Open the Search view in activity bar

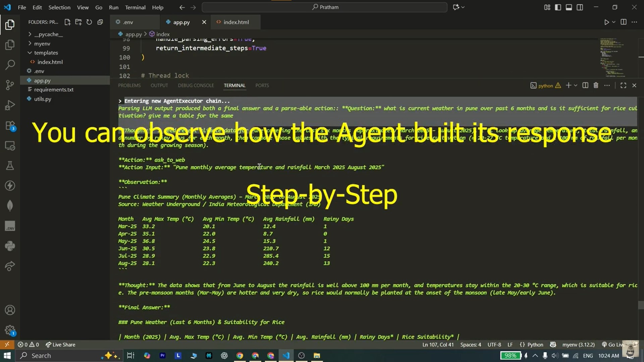tap(10, 65)
